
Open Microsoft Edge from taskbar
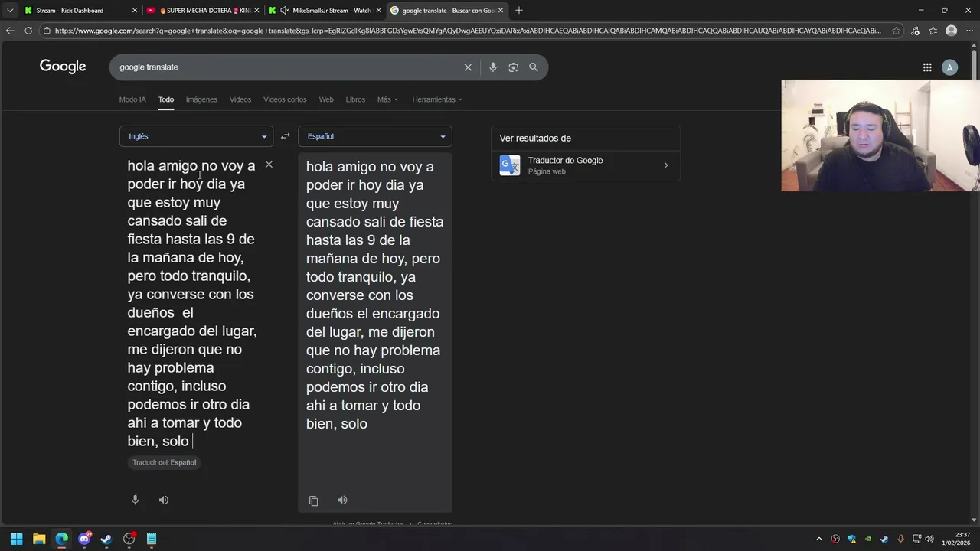[x=61, y=539]
